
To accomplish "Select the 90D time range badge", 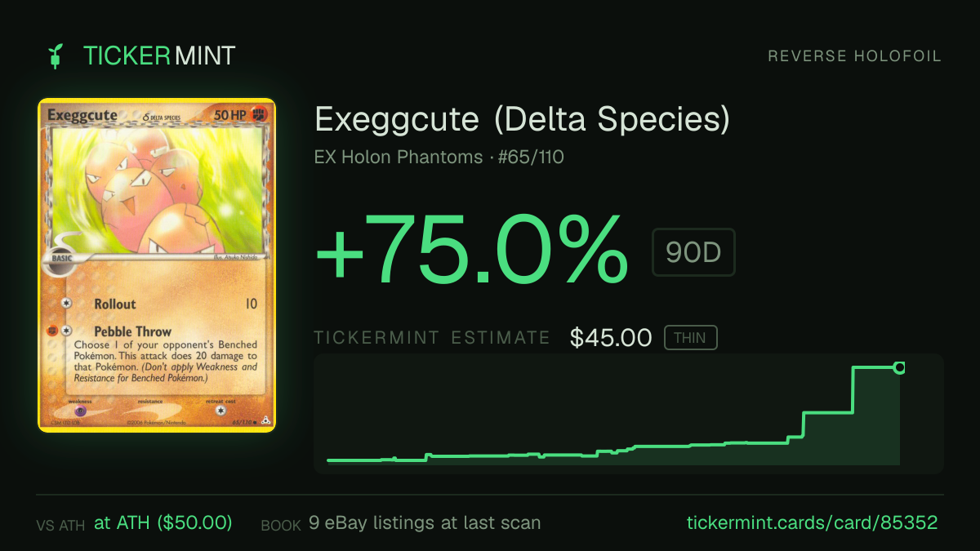I will (693, 252).
